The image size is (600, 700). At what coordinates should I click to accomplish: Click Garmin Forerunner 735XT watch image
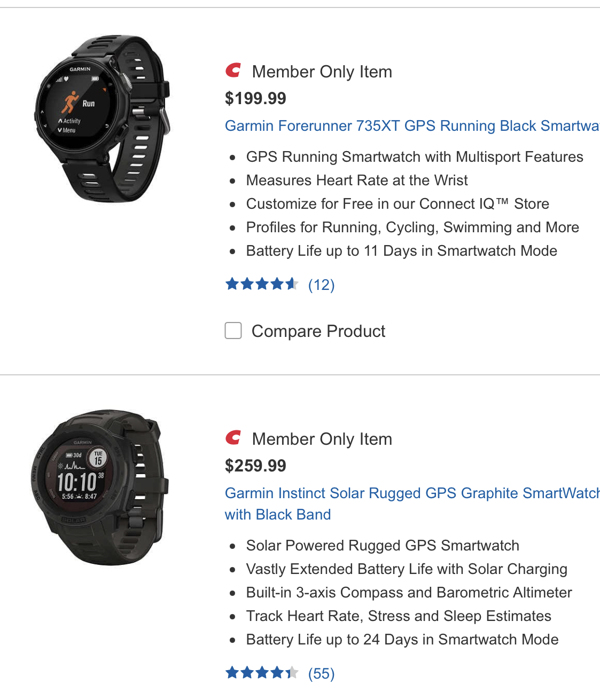pyautogui.click(x=103, y=119)
